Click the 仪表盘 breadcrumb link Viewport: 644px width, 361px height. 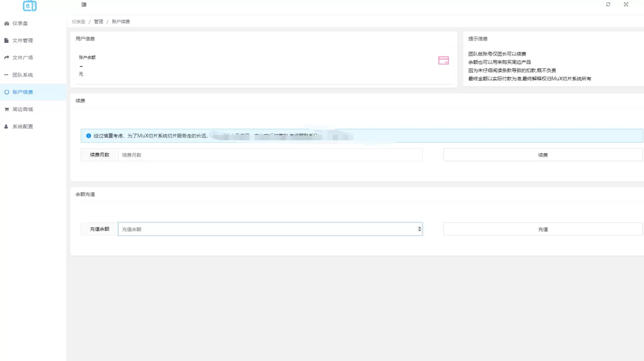click(x=78, y=22)
